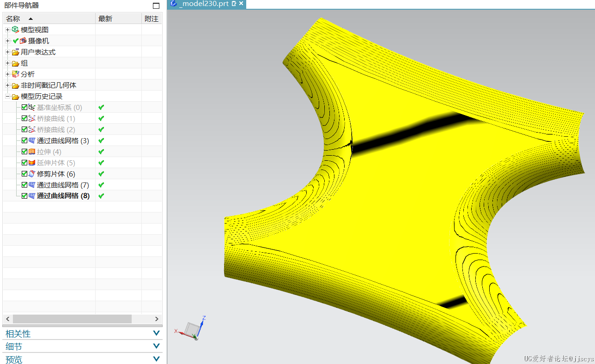Click the 通过曲线网格 (8) mesh icon
595x364 pixels.
[x=32, y=196]
